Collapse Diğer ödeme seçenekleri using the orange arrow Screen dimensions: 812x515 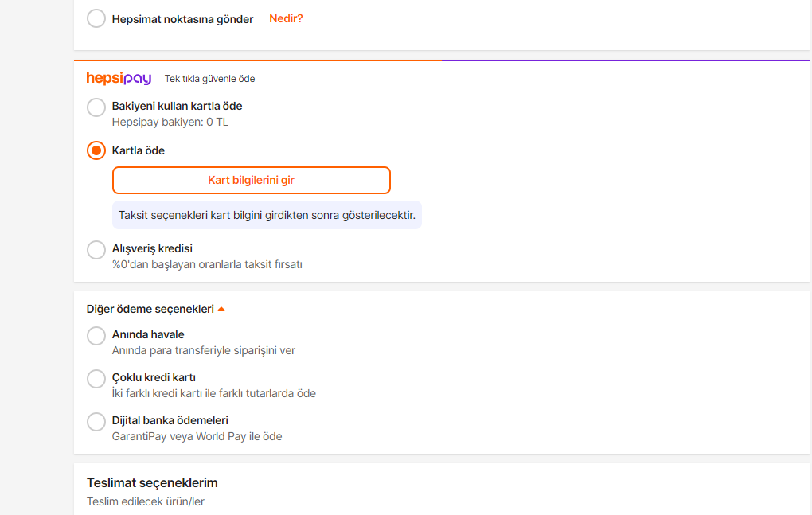(221, 309)
